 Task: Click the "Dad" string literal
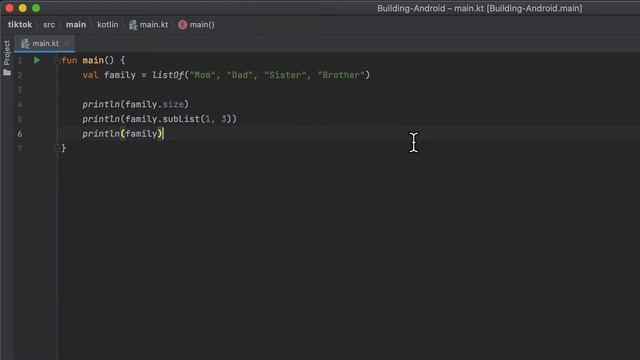coord(240,75)
